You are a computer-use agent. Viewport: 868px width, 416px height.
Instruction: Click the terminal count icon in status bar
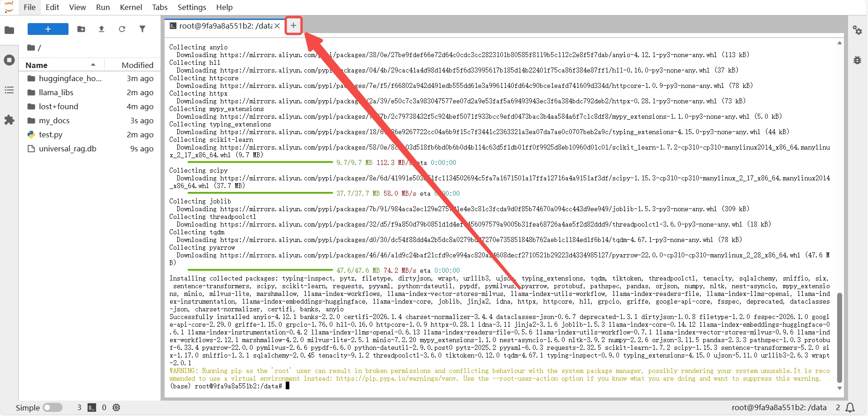tap(92, 407)
